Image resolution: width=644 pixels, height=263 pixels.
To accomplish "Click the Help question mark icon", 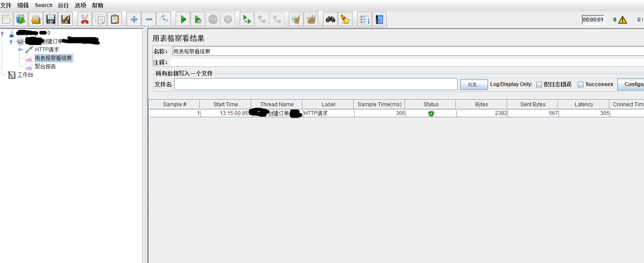I will coord(380,19).
